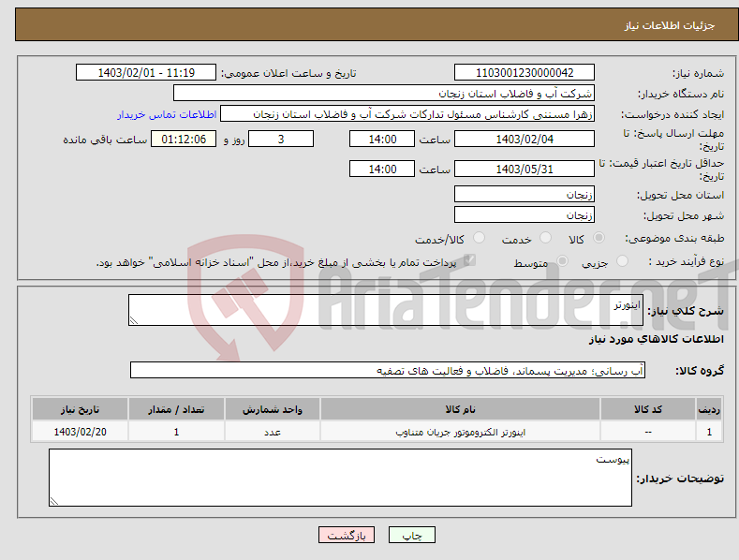
Task: Click the remaining time field 01:12:06
Action: coord(184,139)
